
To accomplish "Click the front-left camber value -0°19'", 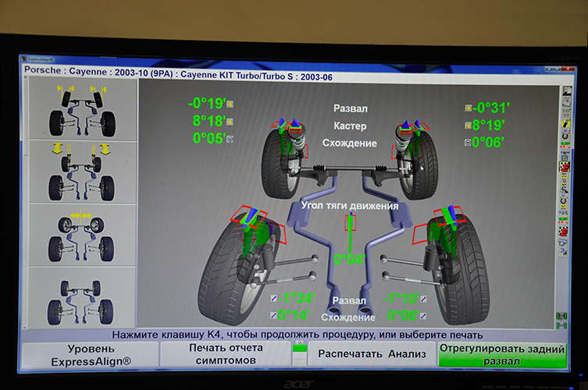I will 207,104.
